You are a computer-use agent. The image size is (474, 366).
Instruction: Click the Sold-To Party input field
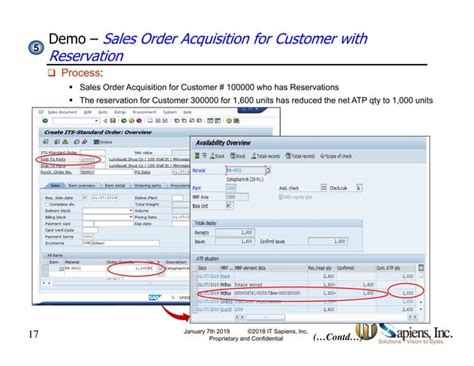tap(93, 159)
